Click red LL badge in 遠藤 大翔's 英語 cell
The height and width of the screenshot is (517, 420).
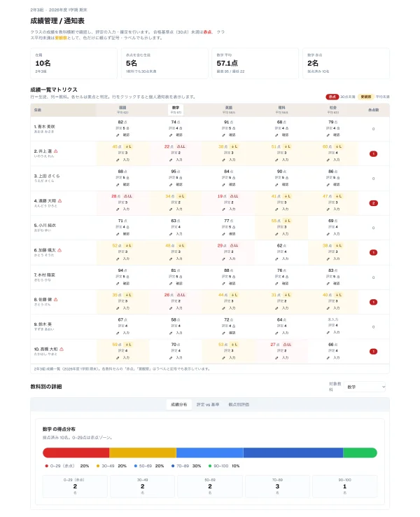click(x=234, y=196)
